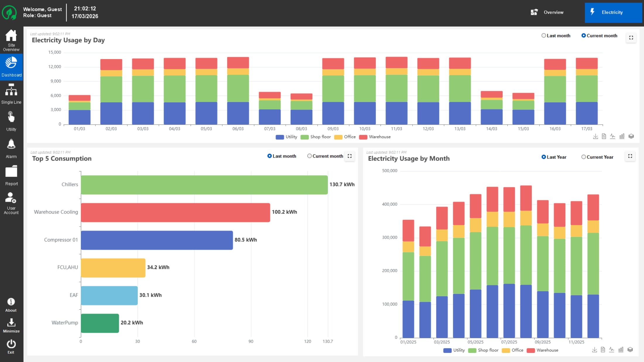The image size is (644, 362).
Task: Expand Top 5 Consumption panel fullscreen
Action: [x=350, y=156]
